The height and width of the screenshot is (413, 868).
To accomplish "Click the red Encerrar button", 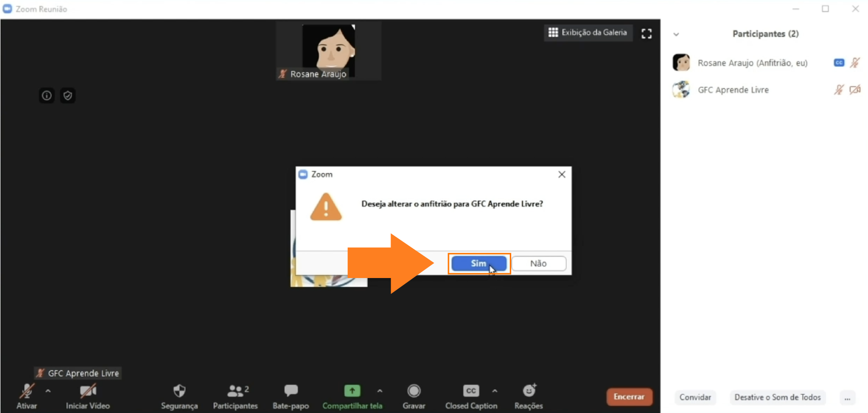I will point(629,397).
